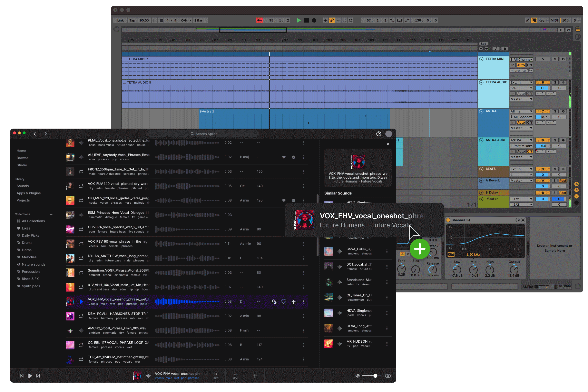Toggle Ableton automation arm icon
Viewport: 588px width, 392px height.
332,21
